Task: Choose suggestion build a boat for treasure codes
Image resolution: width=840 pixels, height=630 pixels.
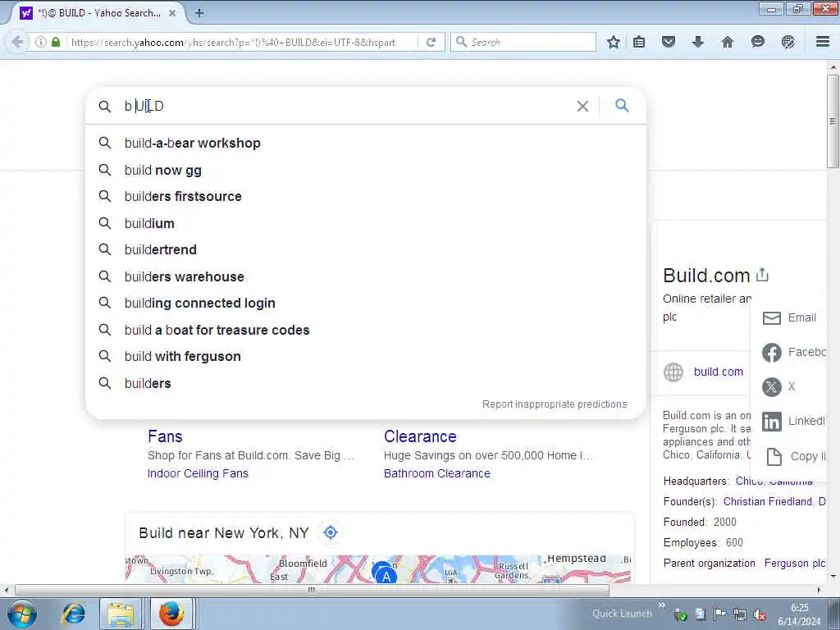Action: click(x=366, y=330)
